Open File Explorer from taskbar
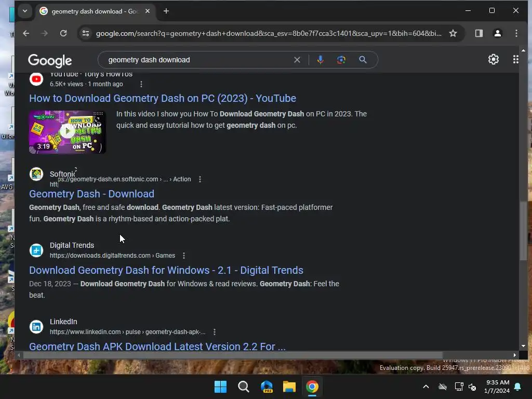Screen dimensions: 532x399 tap(289, 387)
